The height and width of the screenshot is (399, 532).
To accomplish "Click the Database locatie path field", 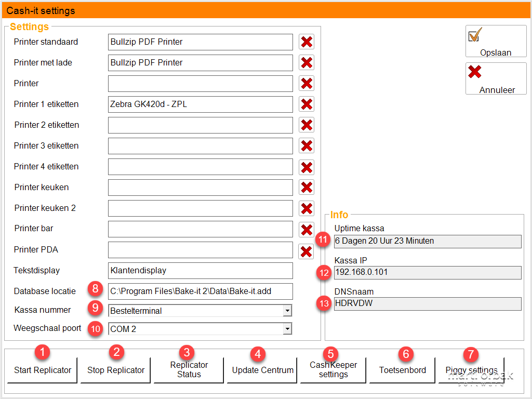I will tap(201, 291).
